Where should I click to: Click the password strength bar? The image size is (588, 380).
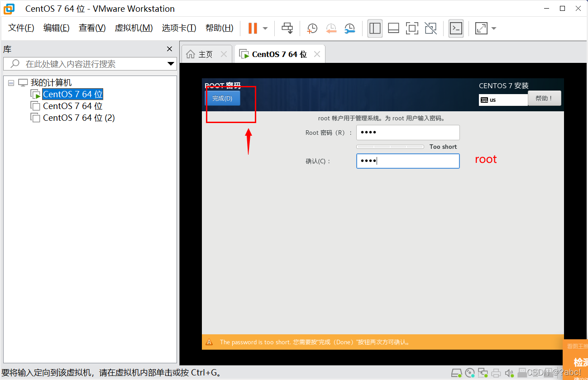point(390,147)
